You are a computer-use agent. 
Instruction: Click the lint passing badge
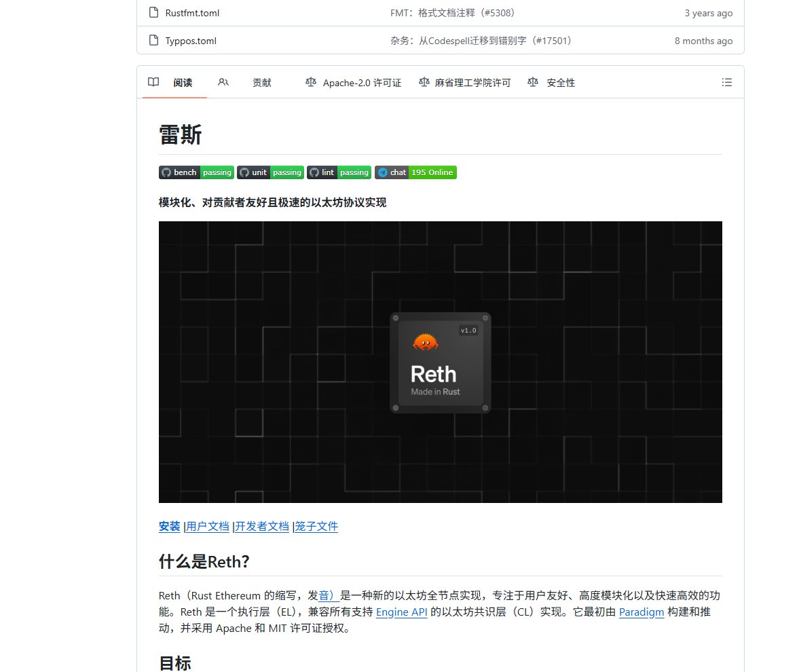click(339, 172)
